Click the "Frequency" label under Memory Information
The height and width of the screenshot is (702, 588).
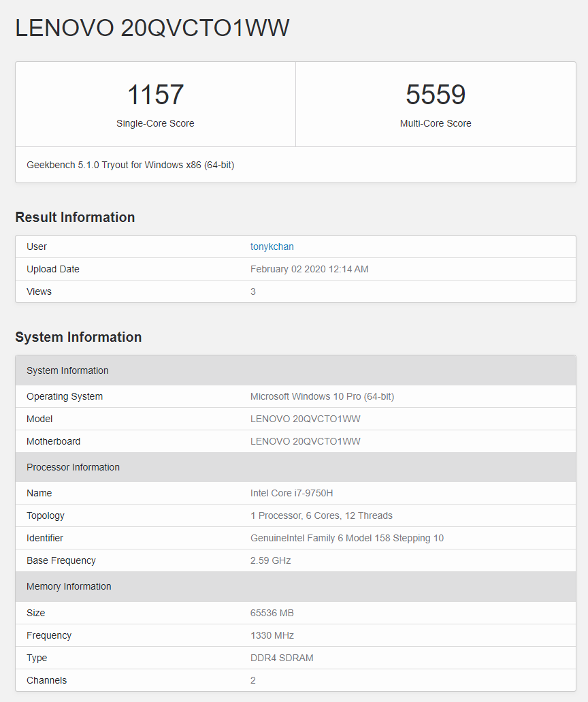click(x=49, y=635)
